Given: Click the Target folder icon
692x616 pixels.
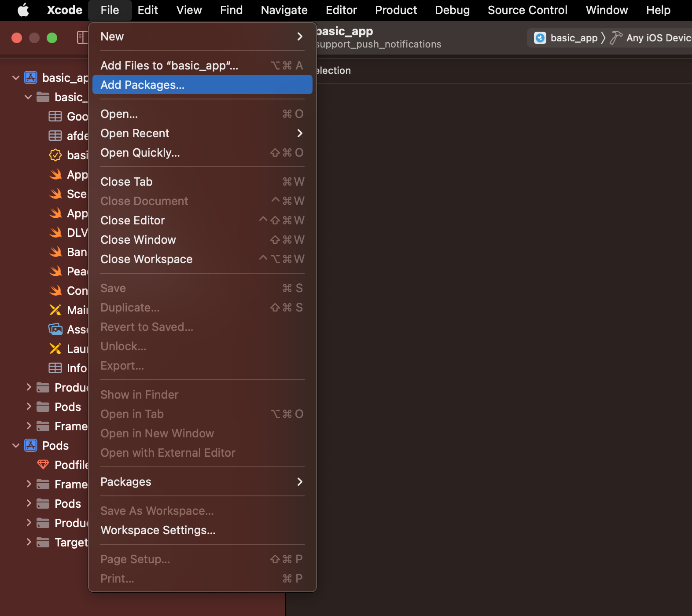Looking at the screenshot, I should click(x=43, y=542).
